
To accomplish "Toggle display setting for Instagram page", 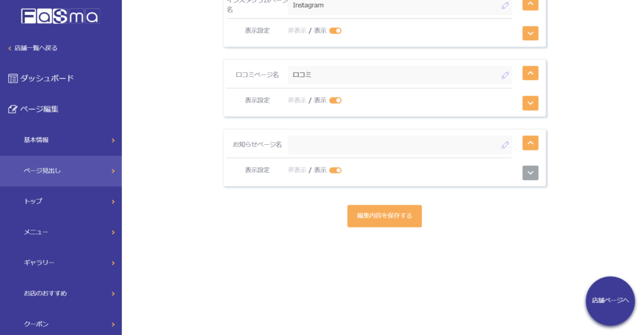I will 335,31.
